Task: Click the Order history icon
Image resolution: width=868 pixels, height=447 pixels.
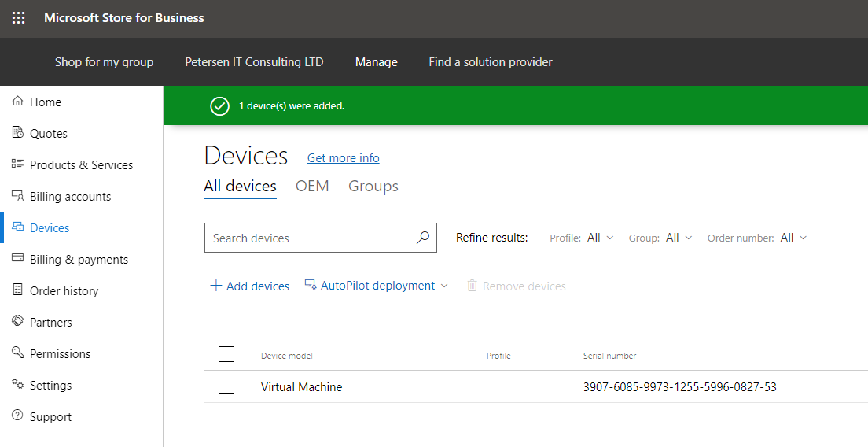Action: tap(18, 290)
